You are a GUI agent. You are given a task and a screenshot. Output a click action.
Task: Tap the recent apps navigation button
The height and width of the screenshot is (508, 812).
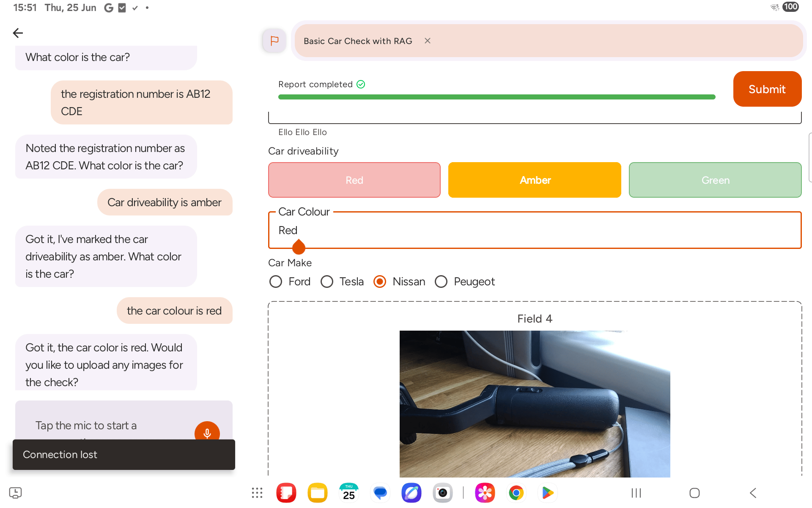tap(636, 493)
